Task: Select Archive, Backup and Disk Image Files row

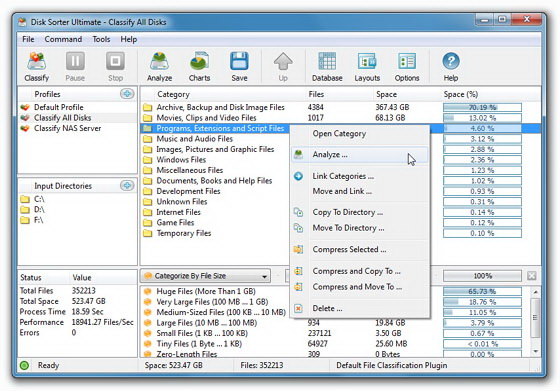Action: [x=340, y=107]
